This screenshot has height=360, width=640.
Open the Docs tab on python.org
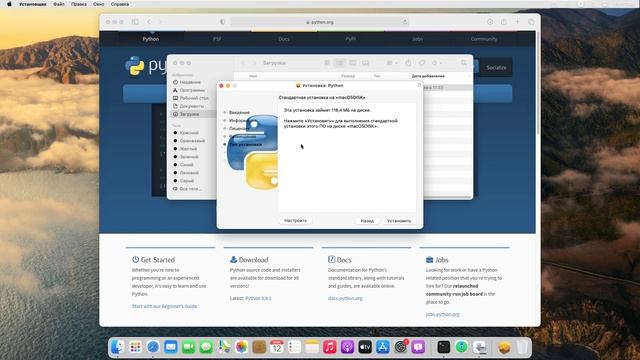coord(284,39)
